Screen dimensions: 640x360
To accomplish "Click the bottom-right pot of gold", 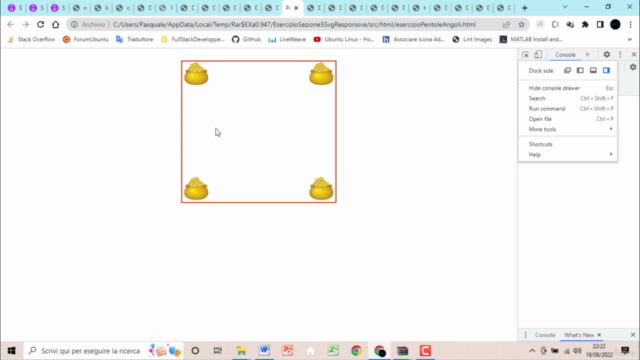I will 321,189.
